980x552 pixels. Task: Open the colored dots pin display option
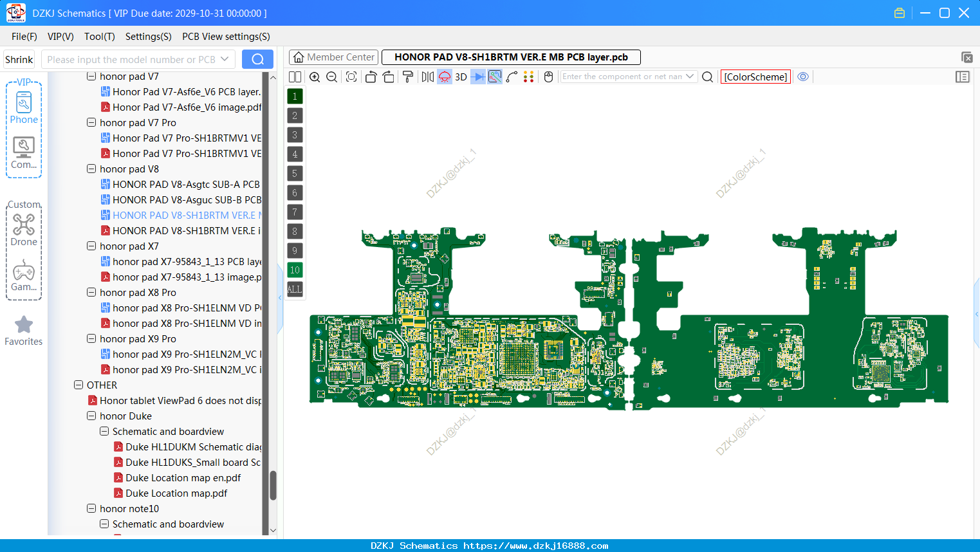(529, 77)
